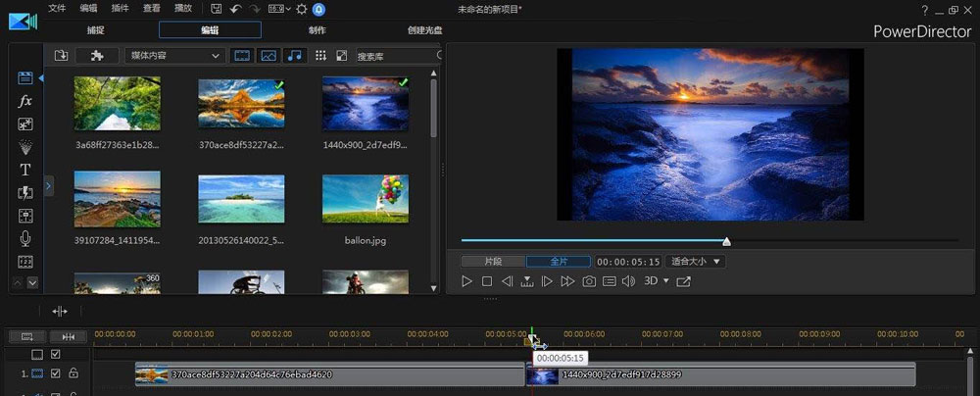Viewport: 980px width, 396px height.
Task: Click the blue notification bell
Action: pos(318,9)
